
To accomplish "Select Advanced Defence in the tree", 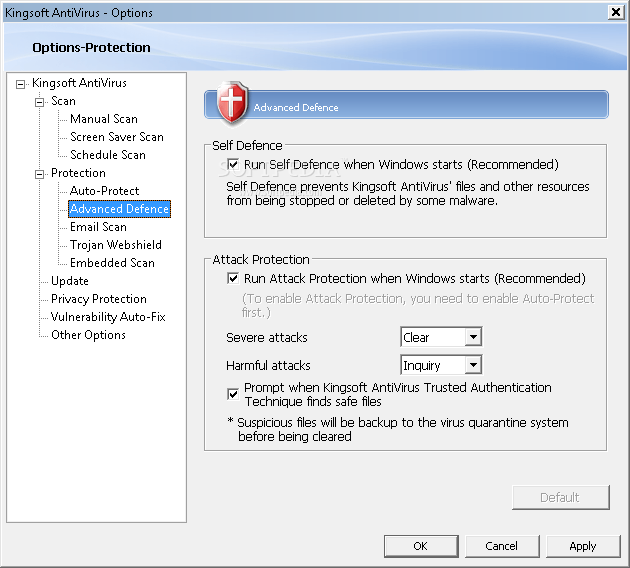I will pyautogui.click(x=119, y=209).
